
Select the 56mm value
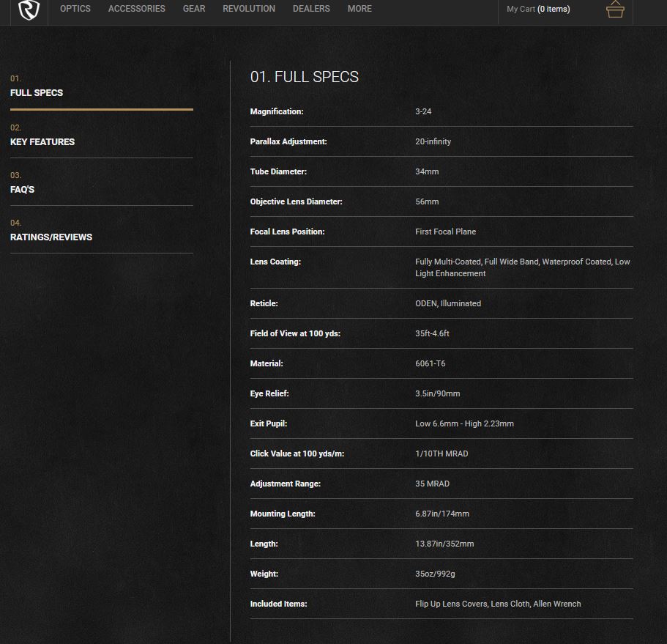(x=427, y=201)
